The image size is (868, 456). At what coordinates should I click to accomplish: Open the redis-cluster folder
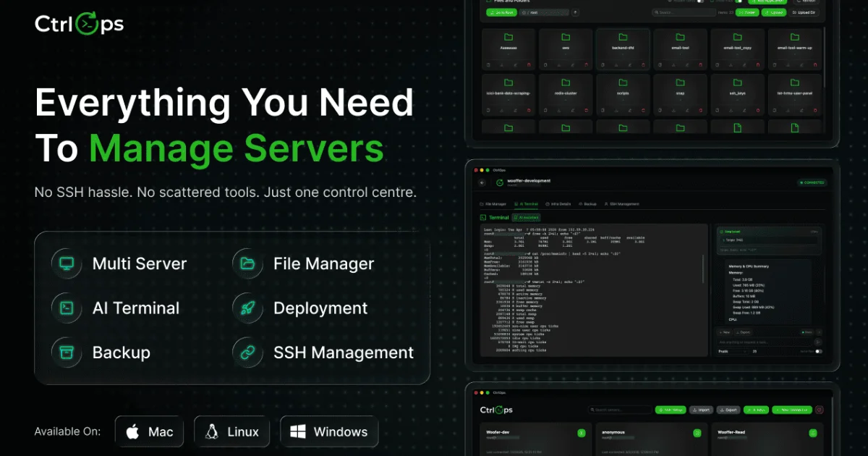tap(566, 94)
